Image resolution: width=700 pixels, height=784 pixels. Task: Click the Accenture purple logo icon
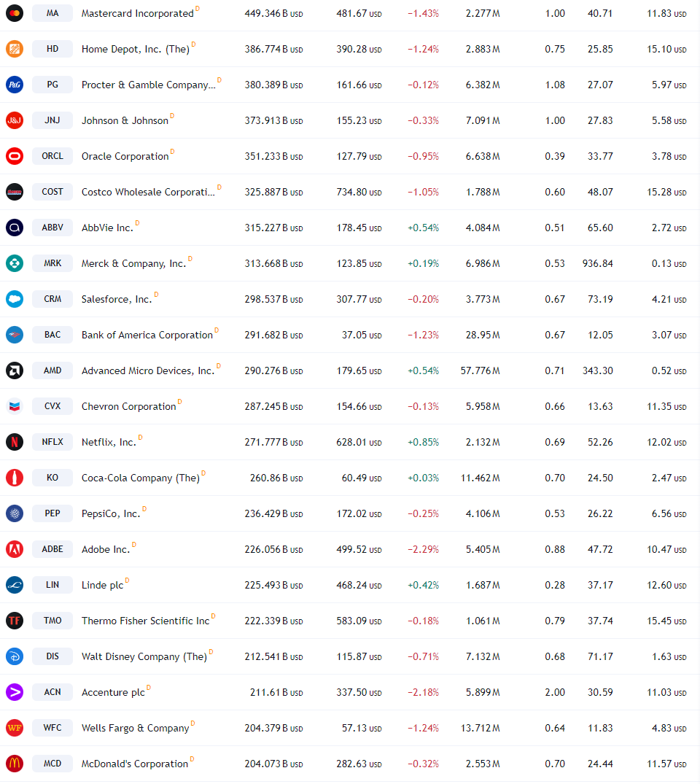click(x=15, y=693)
